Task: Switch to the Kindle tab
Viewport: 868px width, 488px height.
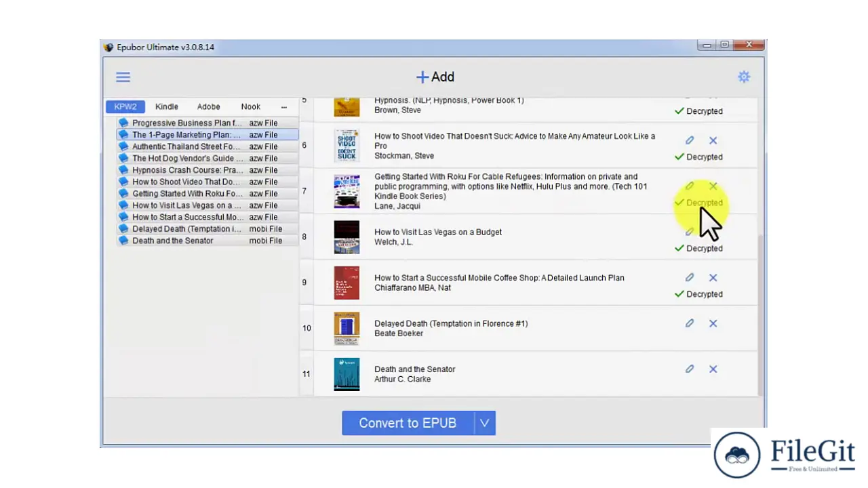Action: (x=167, y=106)
